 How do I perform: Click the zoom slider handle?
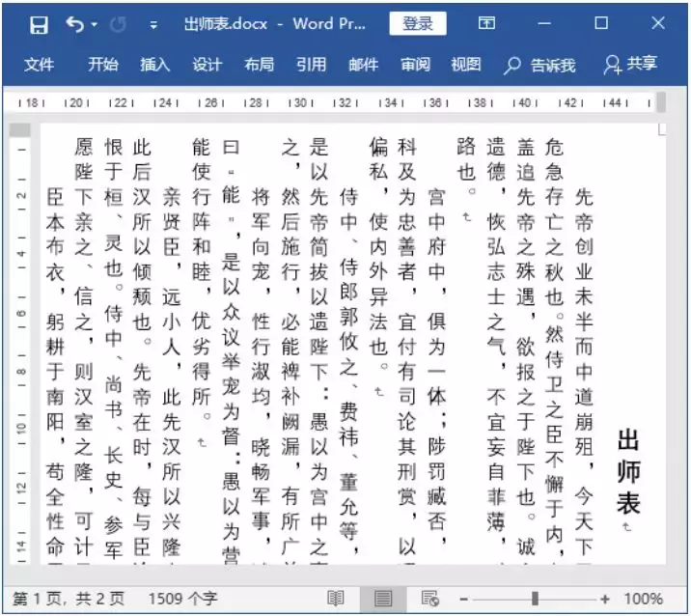point(535,599)
